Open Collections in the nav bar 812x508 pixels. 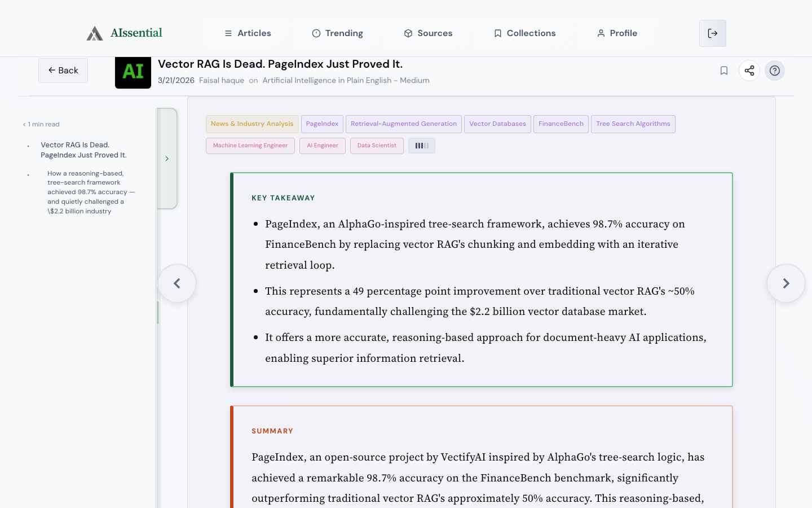click(x=524, y=33)
